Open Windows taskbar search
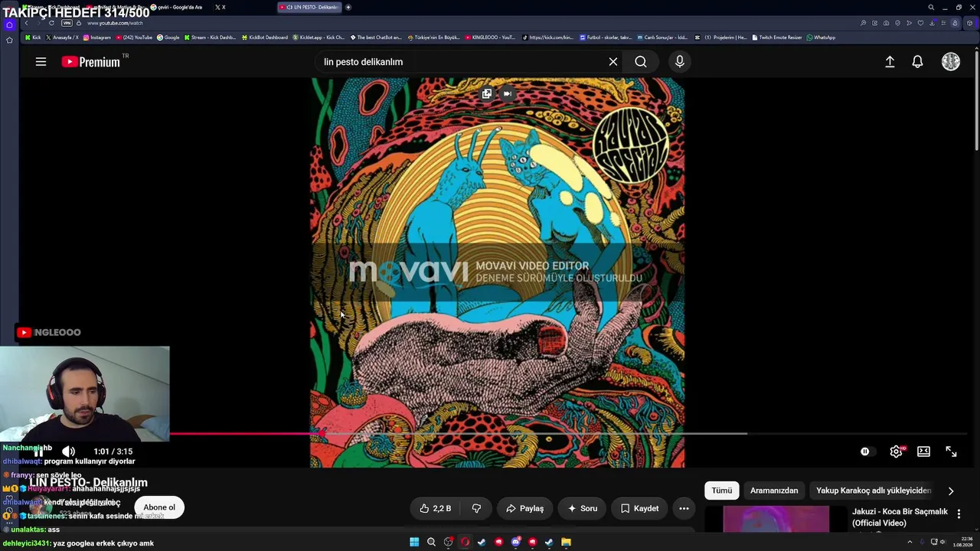This screenshot has height=551, width=980. click(x=431, y=542)
